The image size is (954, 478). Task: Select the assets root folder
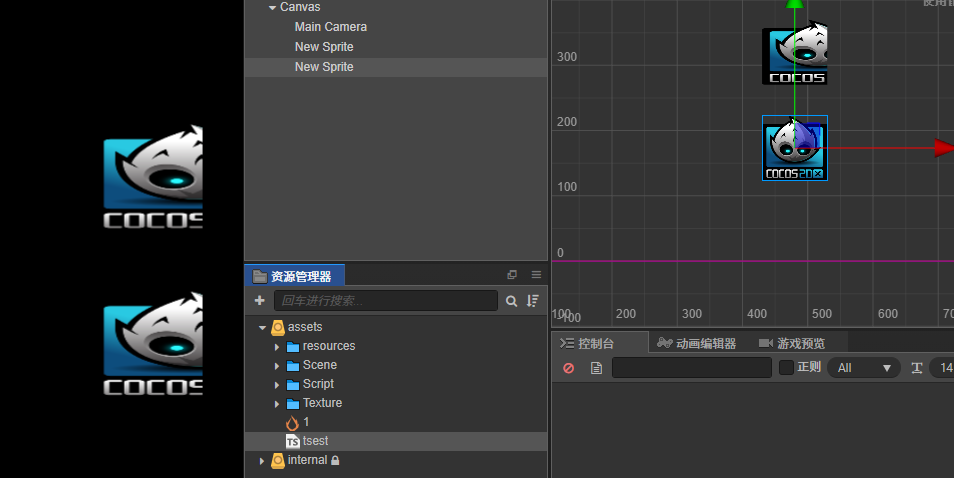tap(305, 327)
